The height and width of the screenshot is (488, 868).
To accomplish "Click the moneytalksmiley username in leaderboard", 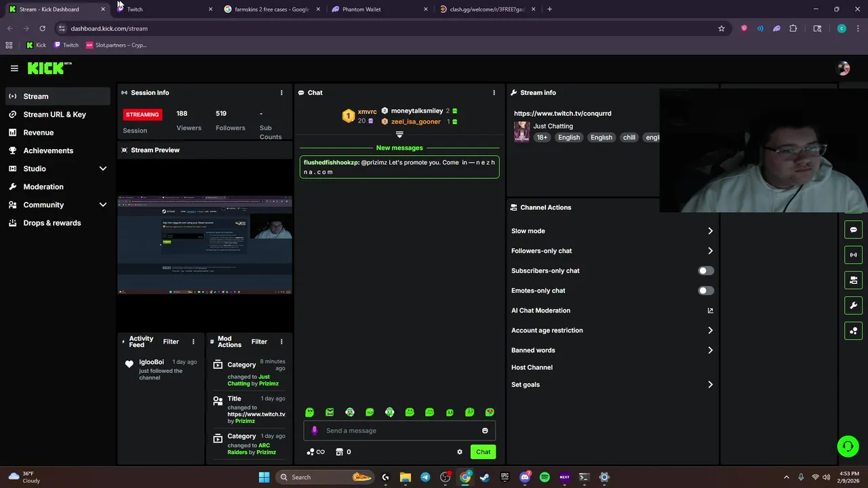I will [x=417, y=110].
